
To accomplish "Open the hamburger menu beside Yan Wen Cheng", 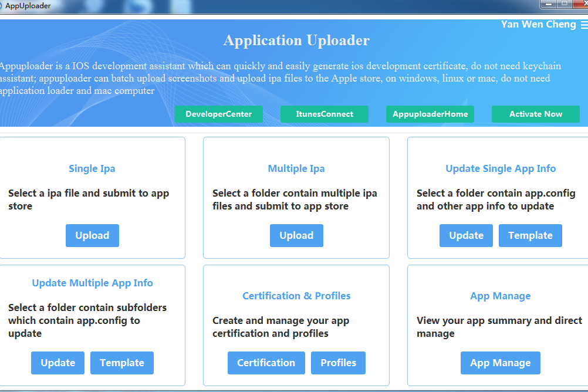I will (x=584, y=25).
